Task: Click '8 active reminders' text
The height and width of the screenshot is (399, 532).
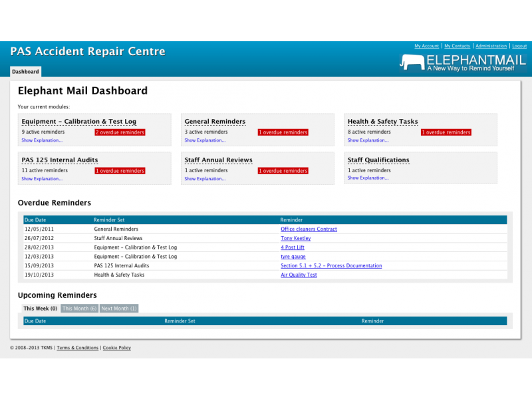Action: [369, 132]
